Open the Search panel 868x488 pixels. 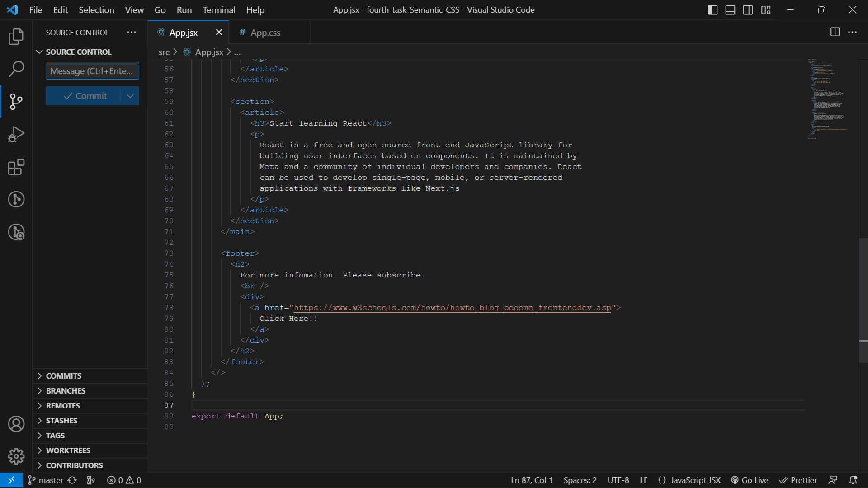coord(16,69)
